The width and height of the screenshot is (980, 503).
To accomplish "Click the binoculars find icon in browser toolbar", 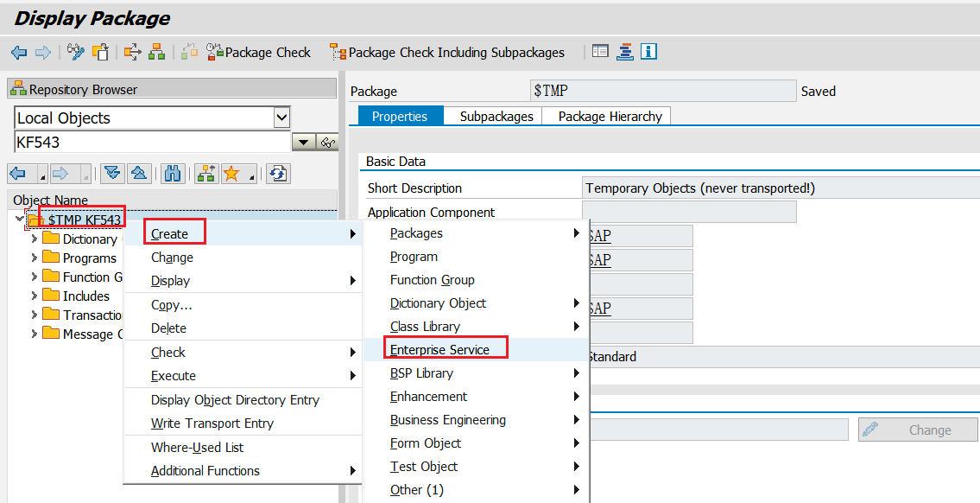I will coord(172,174).
